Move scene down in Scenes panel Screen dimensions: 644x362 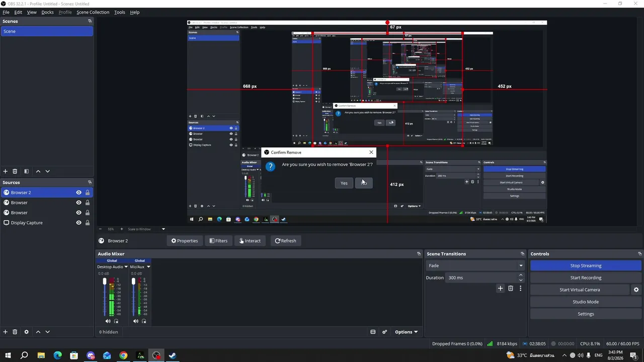(48, 171)
